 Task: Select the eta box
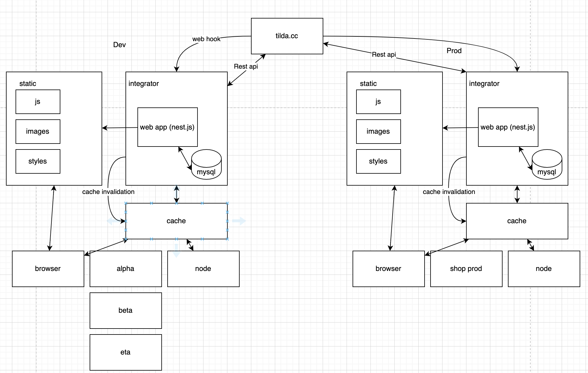tap(125, 352)
